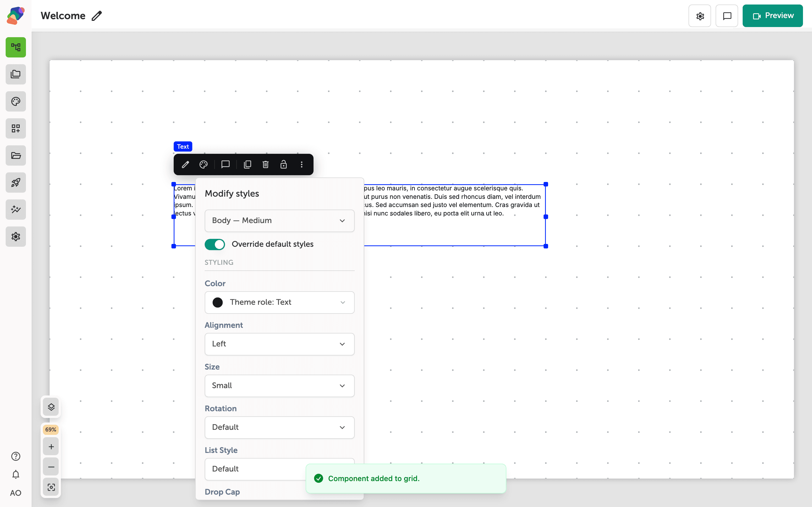The height and width of the screenshot is (507, 812).
Task: Click the pencil edit icon in component toolbar
Action: pos(185,164)
